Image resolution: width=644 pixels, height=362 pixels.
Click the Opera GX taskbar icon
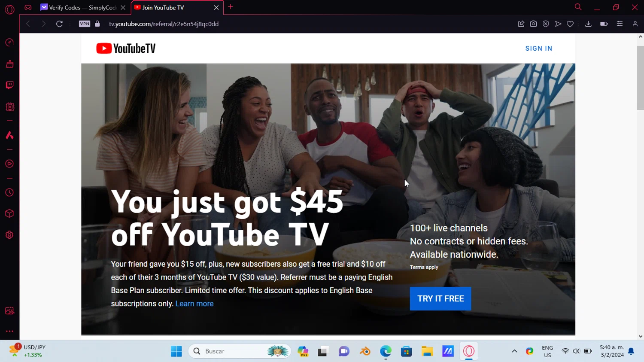468,351
